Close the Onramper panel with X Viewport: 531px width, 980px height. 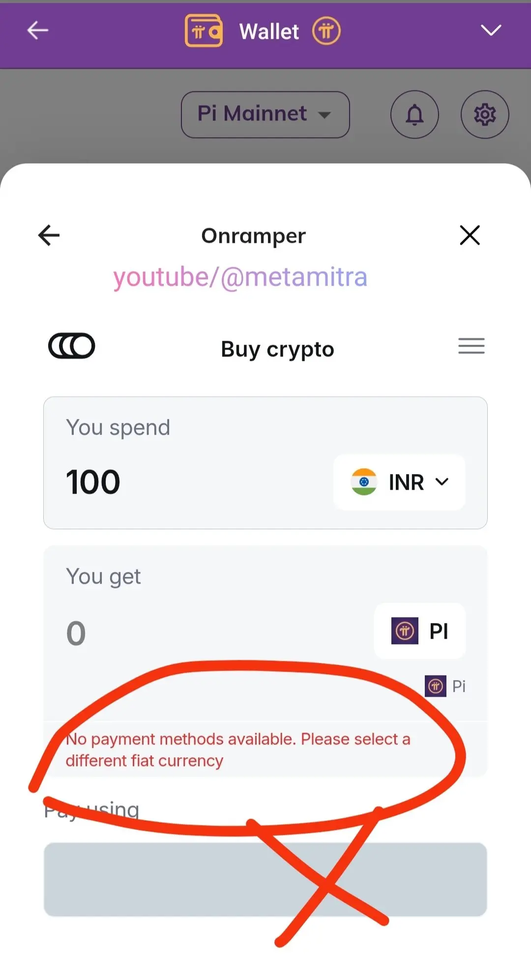pyautogui.click(x=470, y=235)
